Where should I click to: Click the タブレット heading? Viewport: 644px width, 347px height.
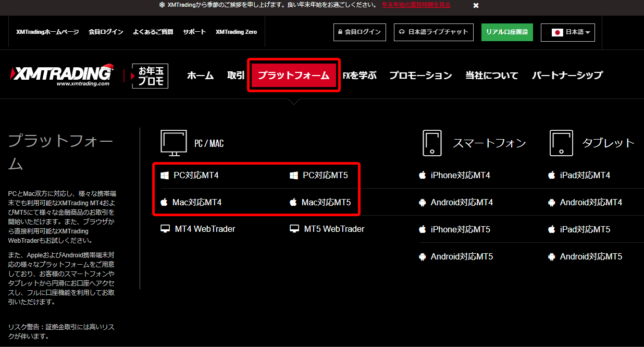point(609,143)
